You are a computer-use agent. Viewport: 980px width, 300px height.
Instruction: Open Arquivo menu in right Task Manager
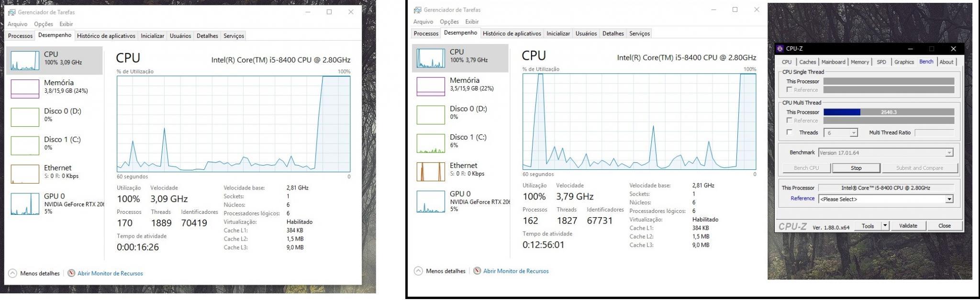click(423, 22)
